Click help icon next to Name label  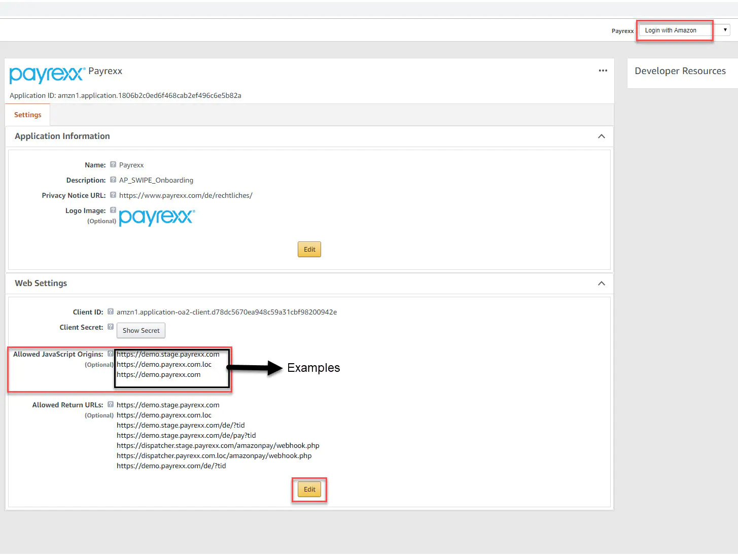click(x=113, y=164)
